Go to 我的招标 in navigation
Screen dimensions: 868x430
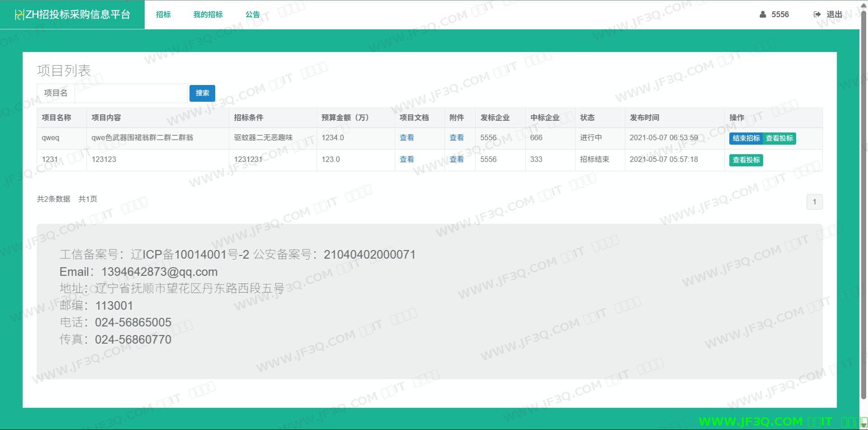point(208,14)
